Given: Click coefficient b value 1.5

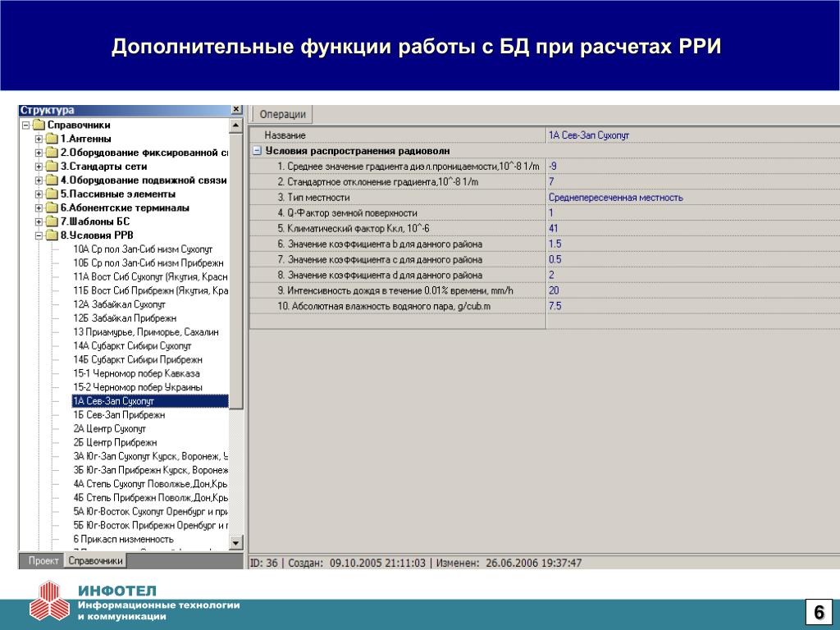Looking at the screenshot, I should click(693, 244).
